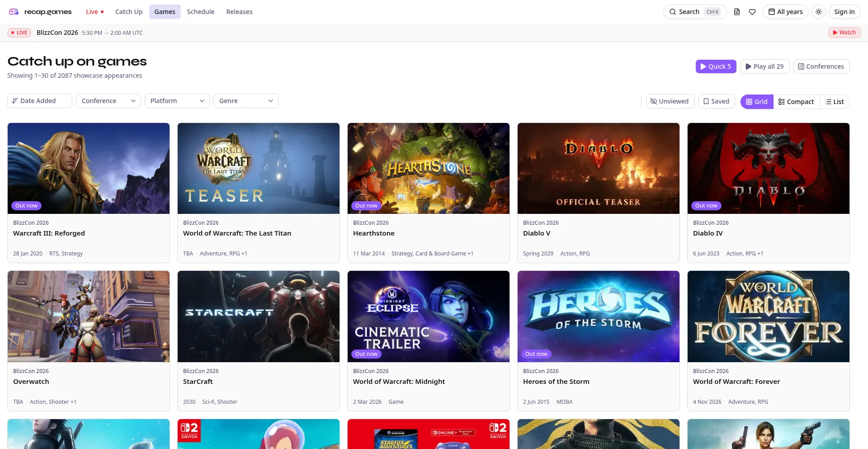Click the play icon on Play all 29

(748, 66)
